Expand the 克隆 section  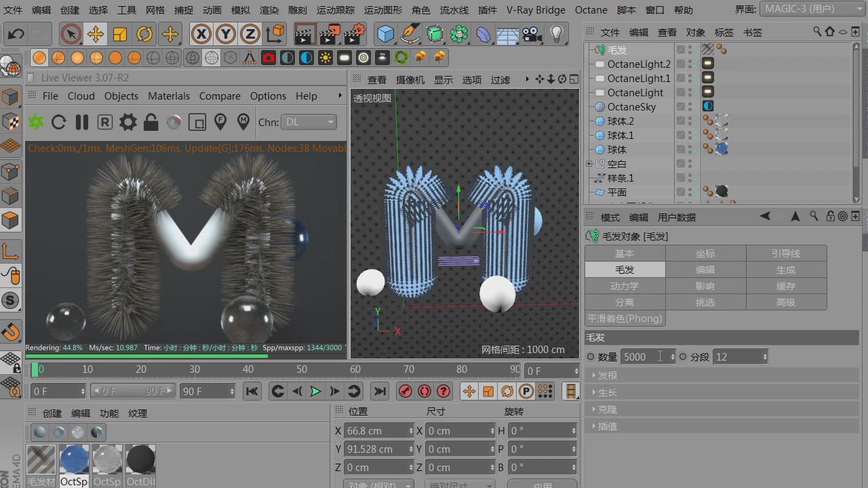click(607, 409)
